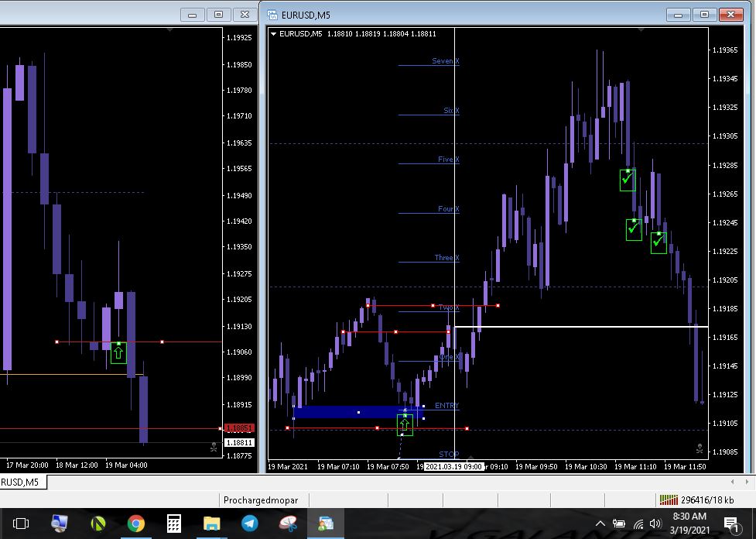Click chart shift triangle atop right chart
This screenshot has height=539, width=756.
tap(641, 29)
